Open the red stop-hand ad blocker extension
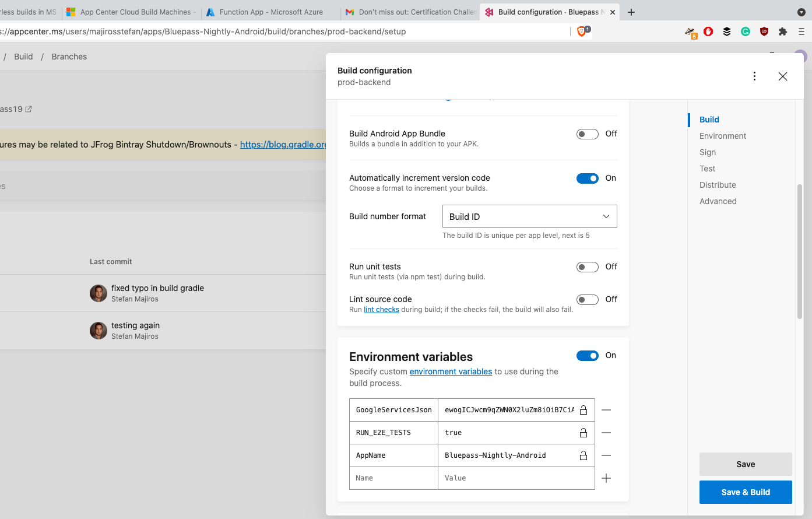 coord(708,31)
